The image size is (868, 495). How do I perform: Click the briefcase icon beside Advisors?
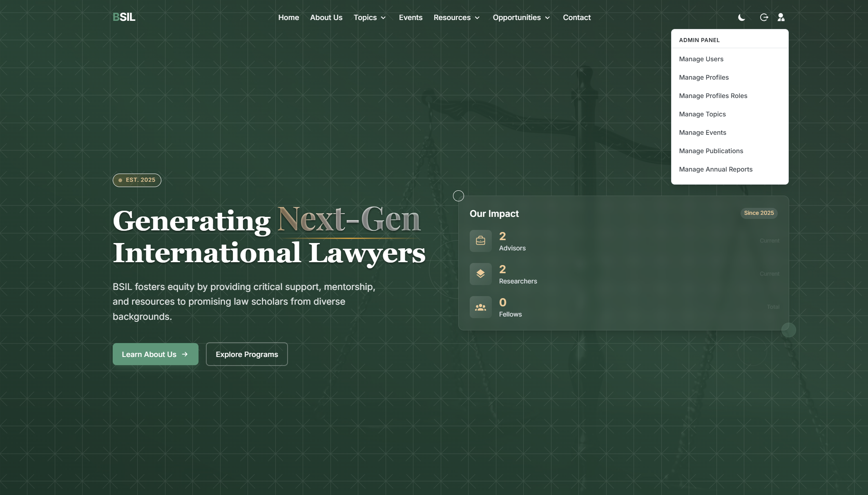pyautogui.click(x=480, y=241)
